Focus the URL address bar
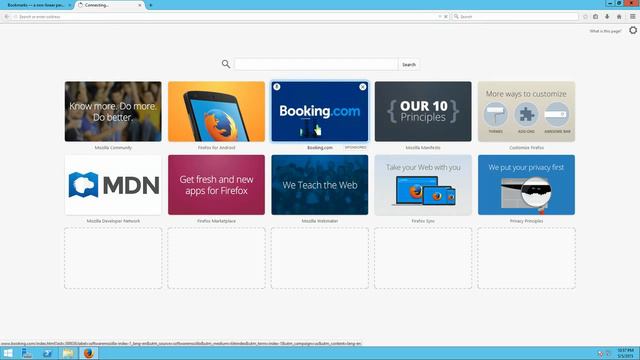This screenshot has width=640, height=360. point(227,17)
